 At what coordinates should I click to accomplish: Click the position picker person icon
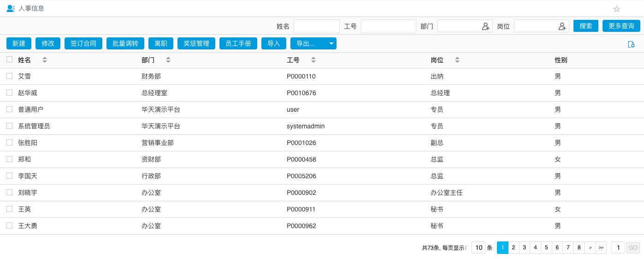562,26
